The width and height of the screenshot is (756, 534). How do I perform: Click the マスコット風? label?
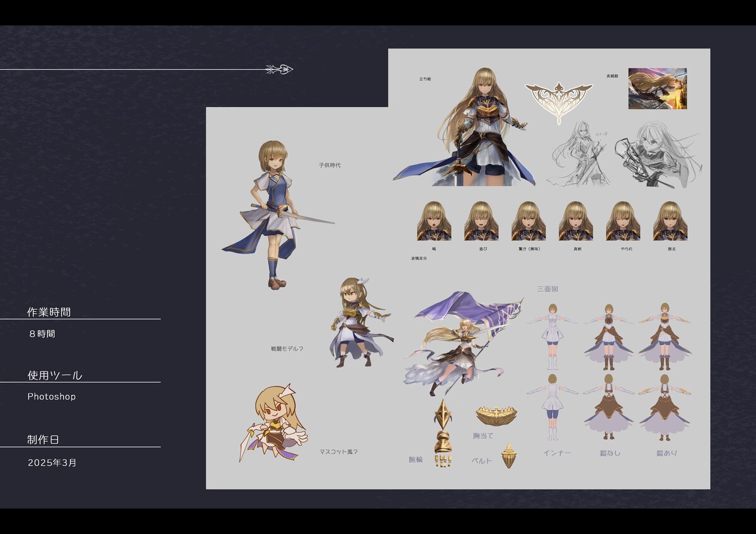tap(338, 452)
